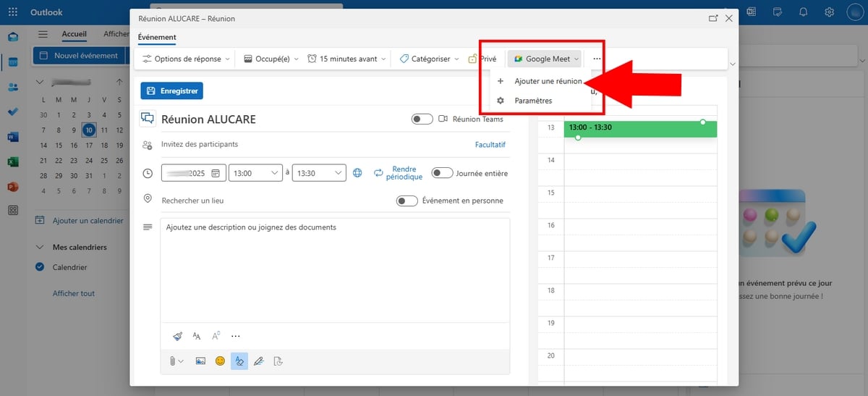The height and width of the screenshot is (396, 868).
Task: Switch to Afficher tab
Action: [116, 34]
